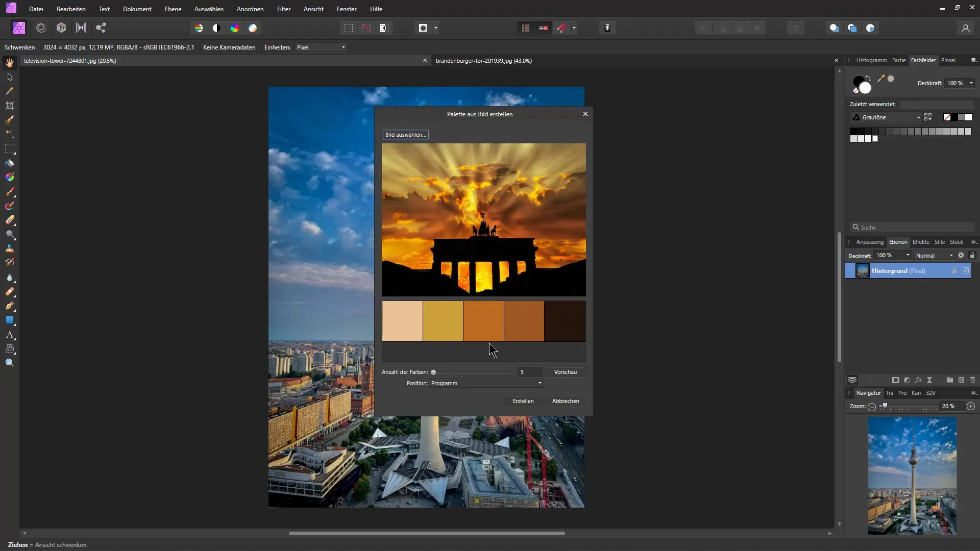Viewport: 980px width, 551px height.
Task: Open the Bearbeiten menu
Action: 71,9
